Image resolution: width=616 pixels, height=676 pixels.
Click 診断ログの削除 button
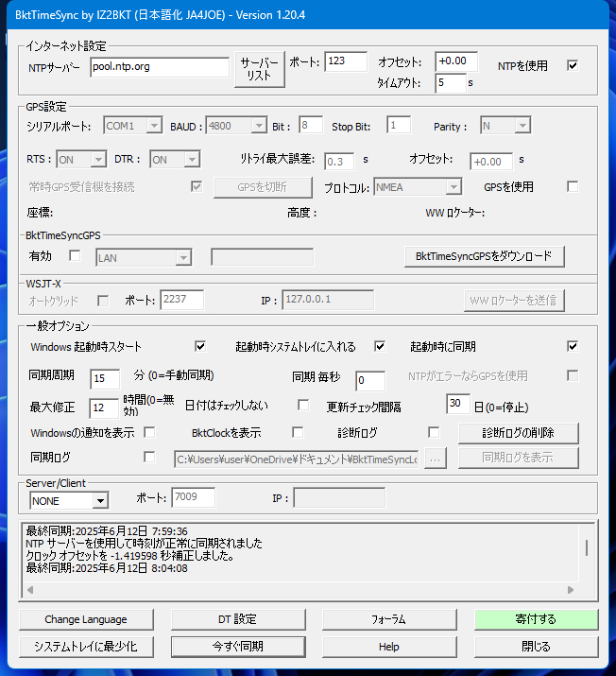coord(519,433)
